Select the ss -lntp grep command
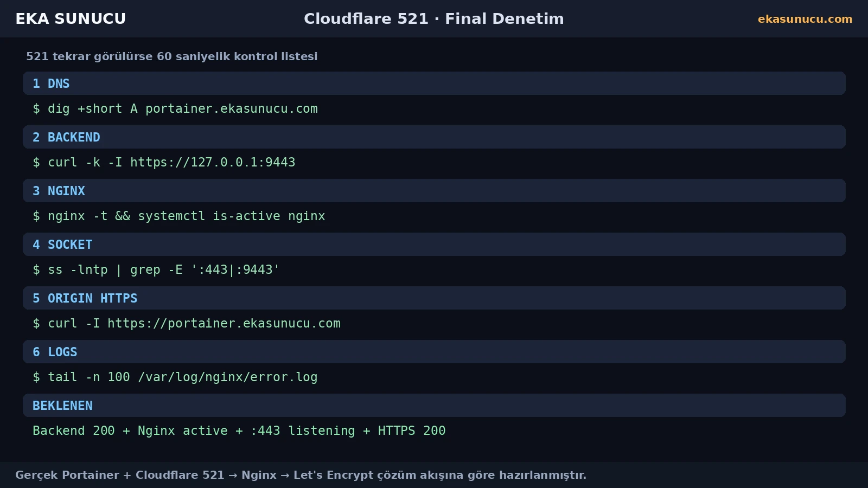 (156, 269)
